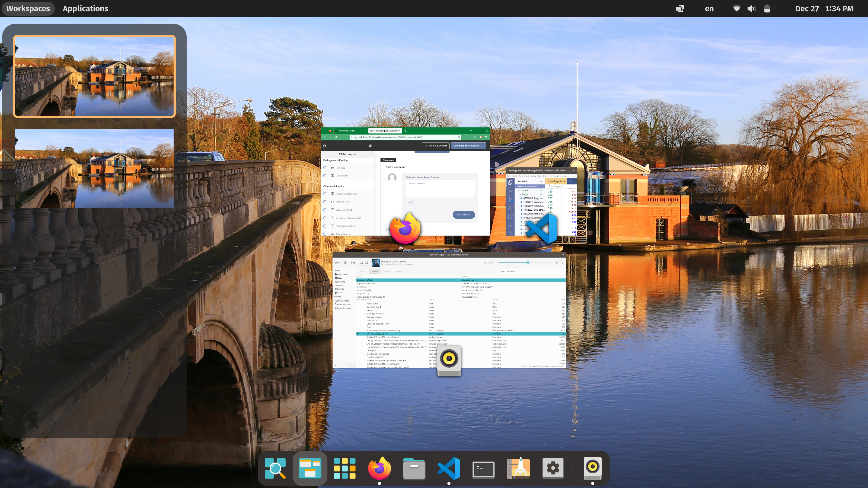868x488 pixels.
Task: Click View All in Rhythmbox toolbar
Action: tap(387, 271)
